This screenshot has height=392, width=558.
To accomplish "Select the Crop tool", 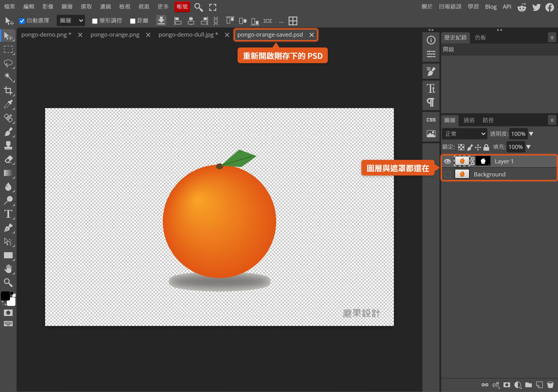I will [8, 91].
